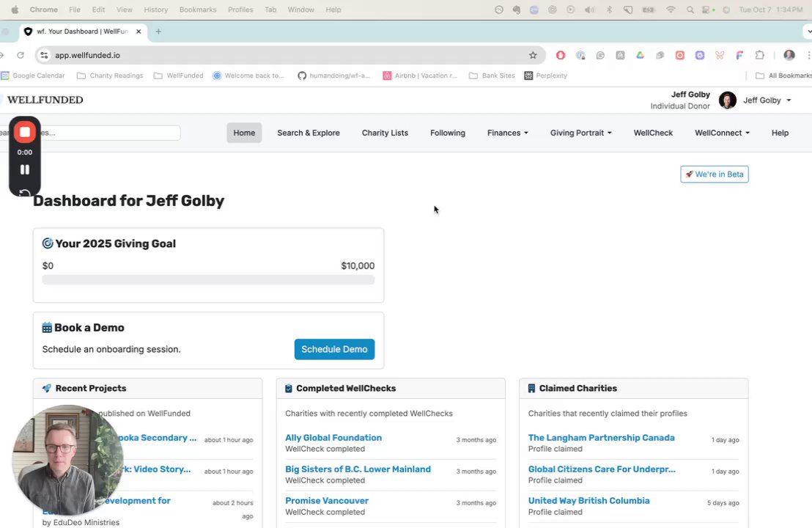Open the Bank Sites bookmark folder

[x=492, y=76]
